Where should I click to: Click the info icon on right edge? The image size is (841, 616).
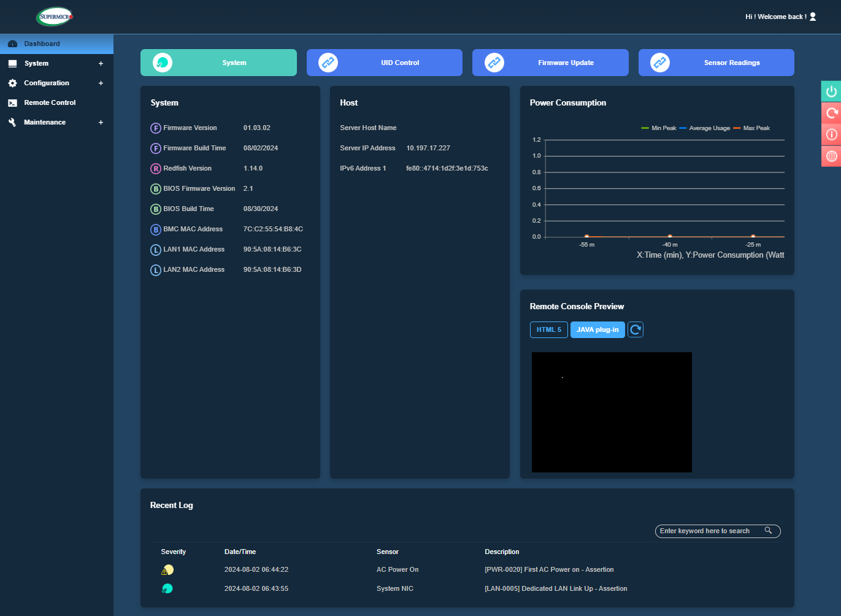coord(831,134)
